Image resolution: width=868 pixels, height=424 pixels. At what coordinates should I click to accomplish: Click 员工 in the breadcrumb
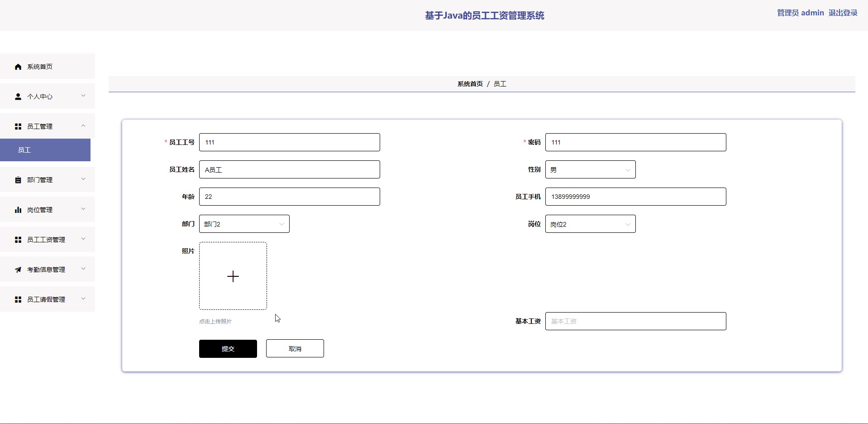500,84
